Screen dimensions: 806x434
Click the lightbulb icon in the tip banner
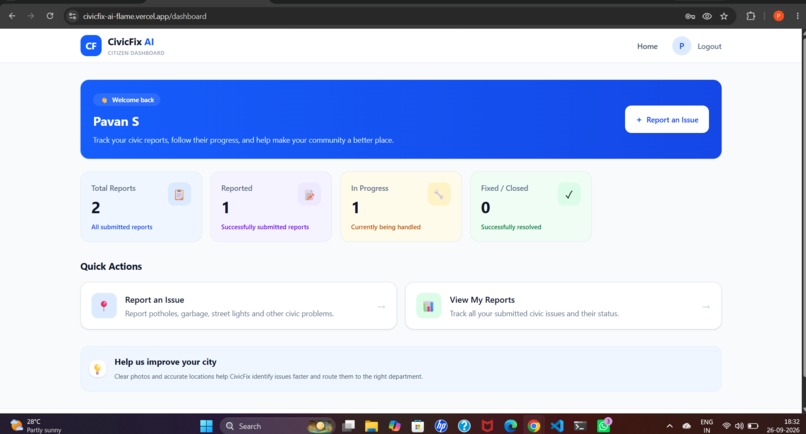coord(97,369)
